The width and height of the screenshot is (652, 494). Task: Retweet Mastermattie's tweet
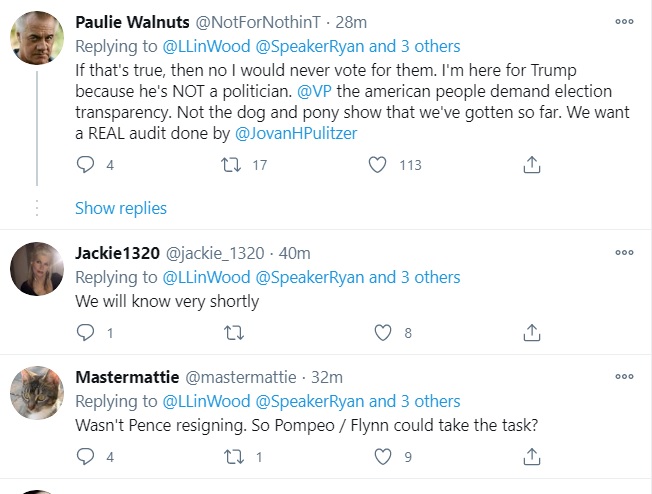[x=234, y=457]
